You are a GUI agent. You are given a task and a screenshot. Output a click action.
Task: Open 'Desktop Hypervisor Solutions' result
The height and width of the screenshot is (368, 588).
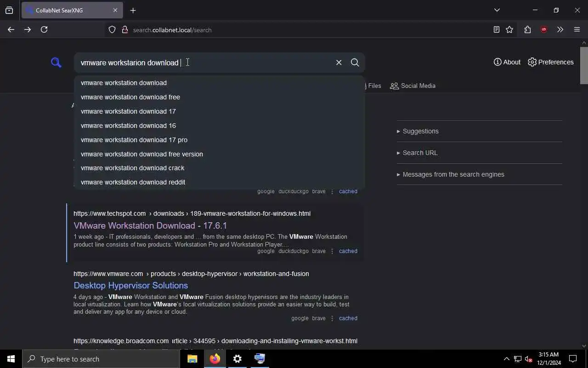click(131, 285)
